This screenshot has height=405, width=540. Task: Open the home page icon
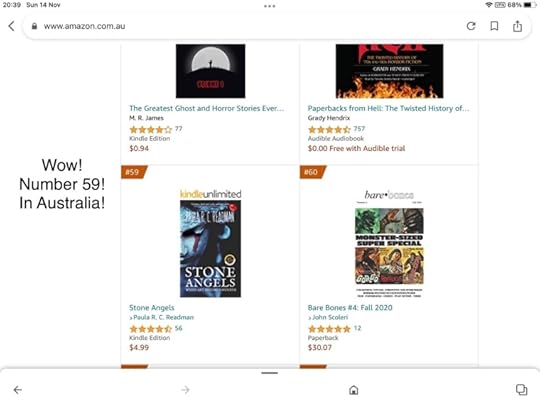[x=354, y=390]
